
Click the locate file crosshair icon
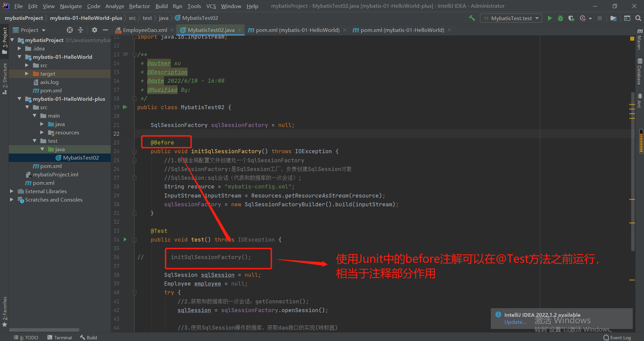(70, 30)
